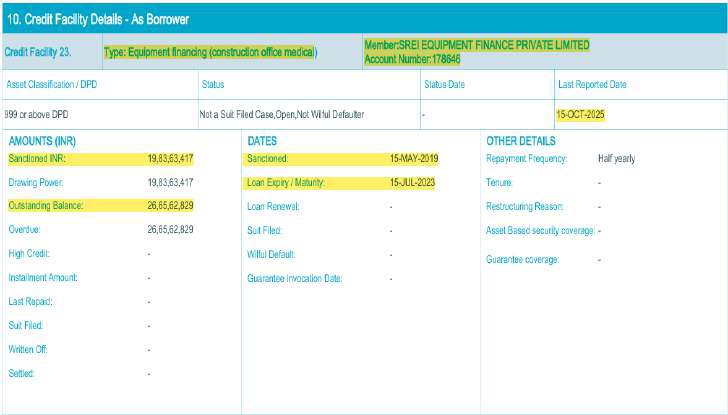This screenshot has height=415, width=728.
Task: Click the Sanctioned INR label
Action: [37, 159]
